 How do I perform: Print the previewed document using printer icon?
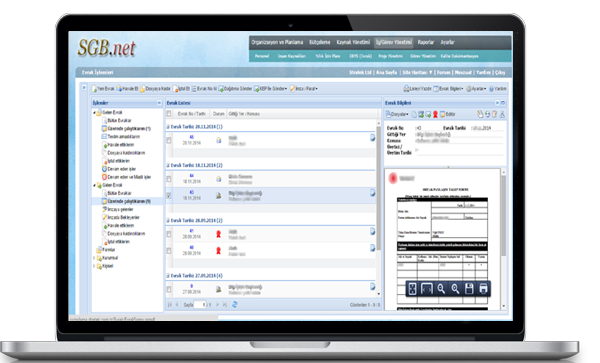pos(483,289)
